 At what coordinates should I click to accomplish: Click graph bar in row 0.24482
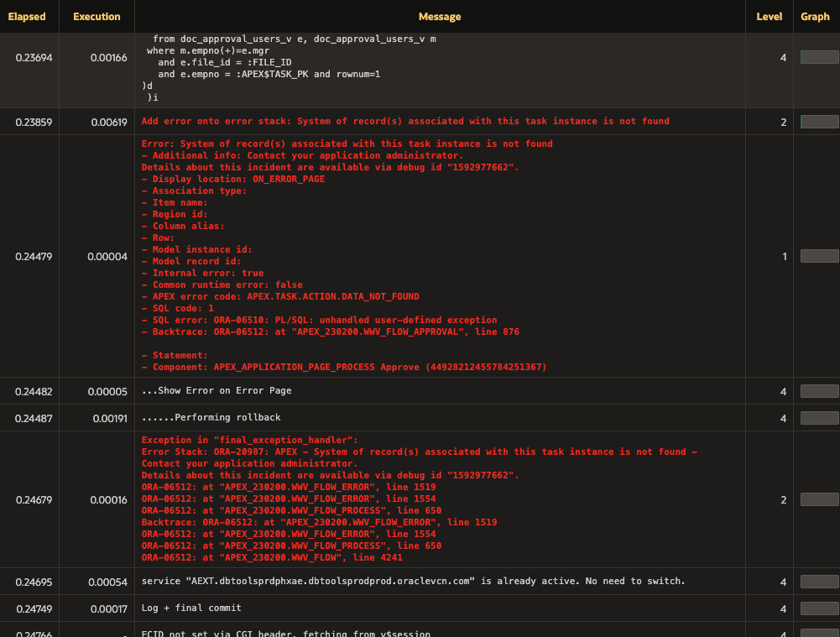(x=819, y=391)
